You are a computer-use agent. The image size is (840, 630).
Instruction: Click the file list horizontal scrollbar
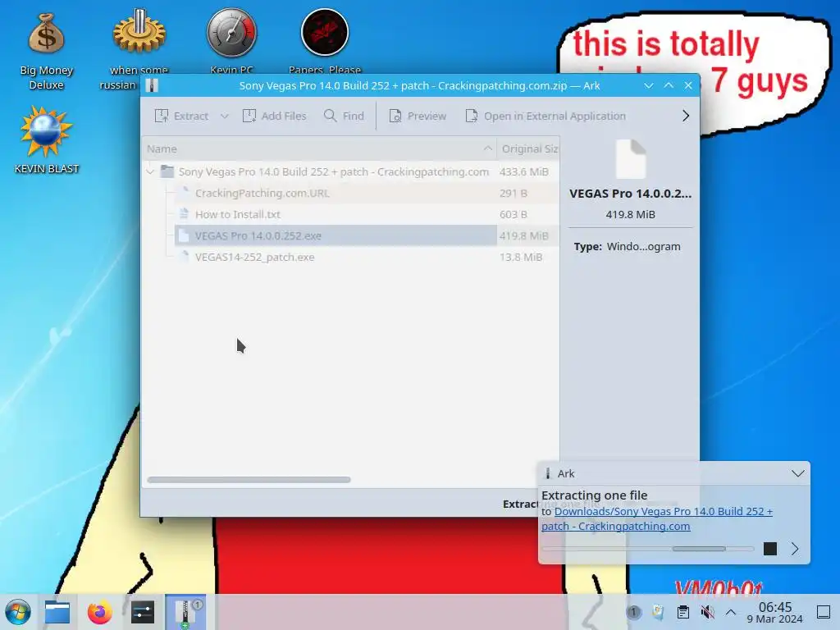[x=249, y=479]
